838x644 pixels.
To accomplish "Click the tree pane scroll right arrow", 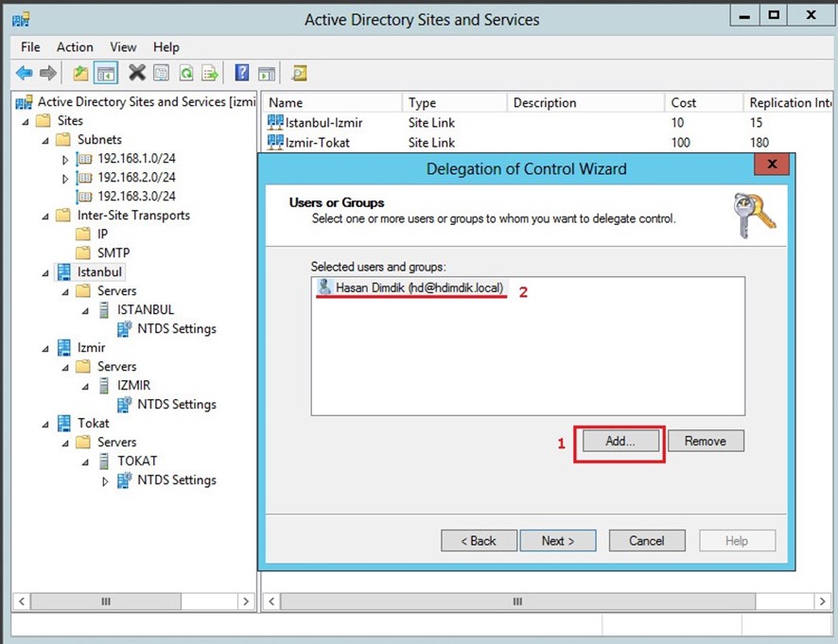I will (245, 601).
